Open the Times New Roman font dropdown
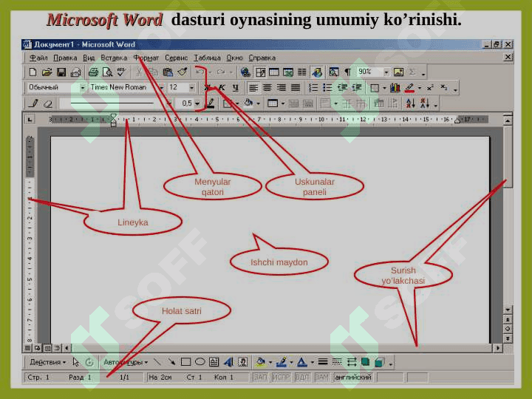Screen dimensions: 532x399 162,88
